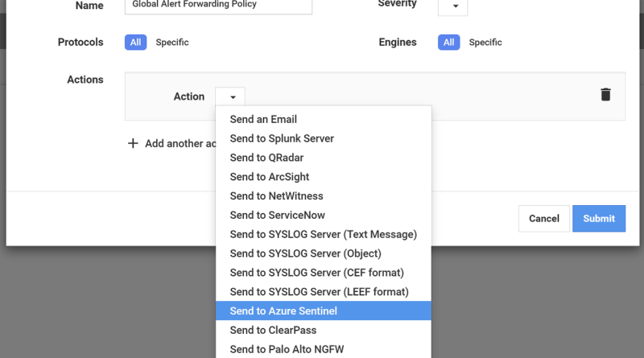Open the Severity dropdown
644x358 pixels.
pos(452,6)
